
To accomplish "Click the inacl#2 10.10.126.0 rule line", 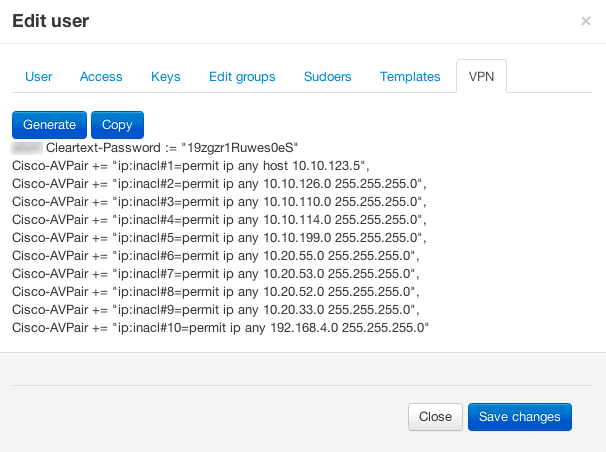I will pyautogui.click(x=219, y=183).
